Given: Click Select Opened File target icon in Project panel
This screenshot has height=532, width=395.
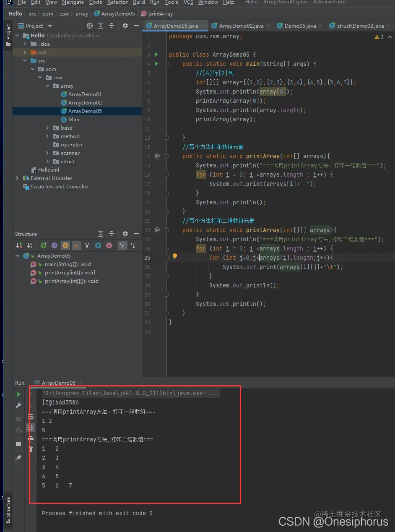Looking at the screenshot, I should click(90, 26).
